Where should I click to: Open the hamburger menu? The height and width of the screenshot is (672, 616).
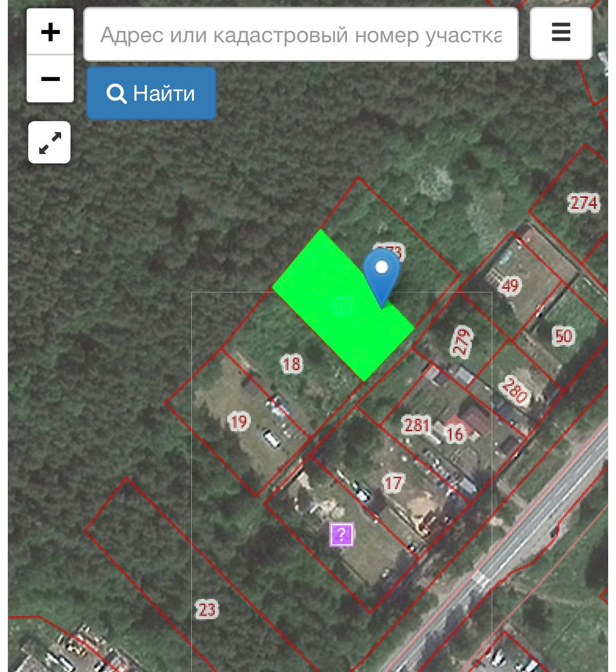561,33
